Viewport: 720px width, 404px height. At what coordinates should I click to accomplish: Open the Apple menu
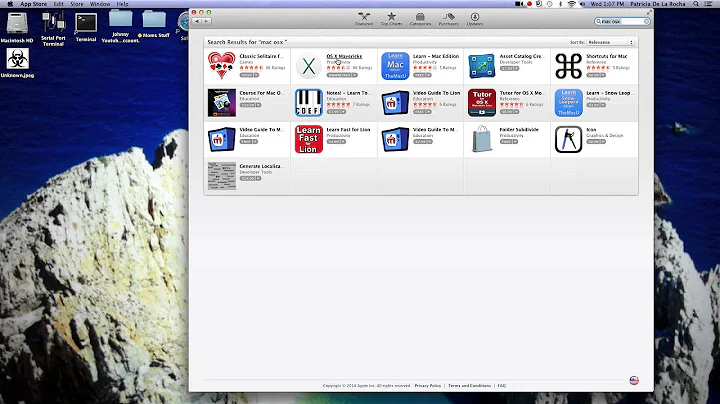[10, 4]
